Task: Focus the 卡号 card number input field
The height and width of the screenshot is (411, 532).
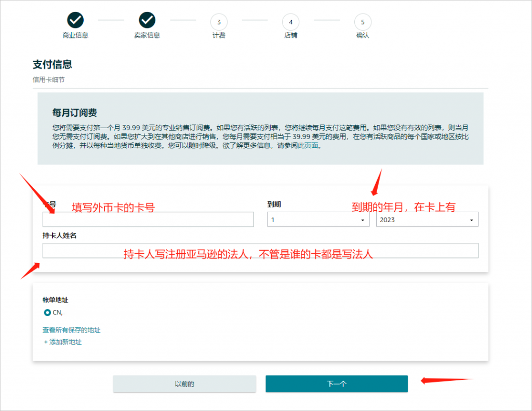Action: pos(148,220)
